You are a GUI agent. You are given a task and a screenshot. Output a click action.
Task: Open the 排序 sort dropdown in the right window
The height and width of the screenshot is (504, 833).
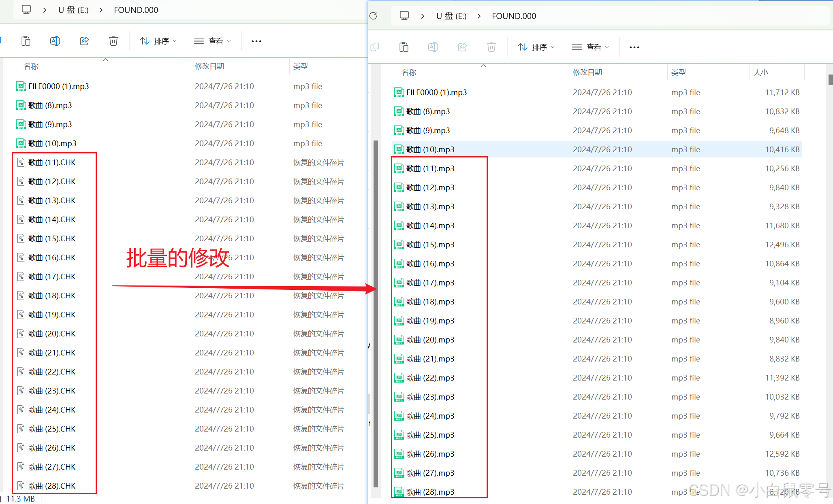pyautogui.click(x=536, y=47)
